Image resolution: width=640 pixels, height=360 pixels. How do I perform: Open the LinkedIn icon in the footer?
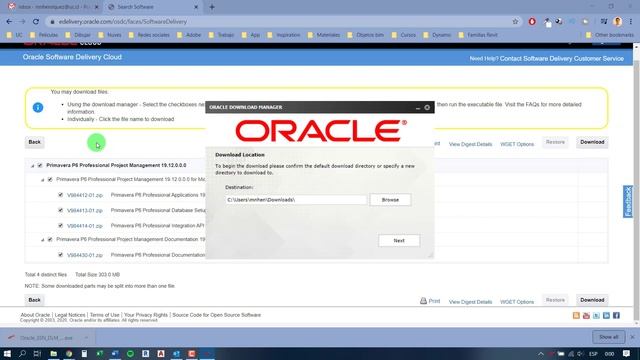click(x=606, y=316)
